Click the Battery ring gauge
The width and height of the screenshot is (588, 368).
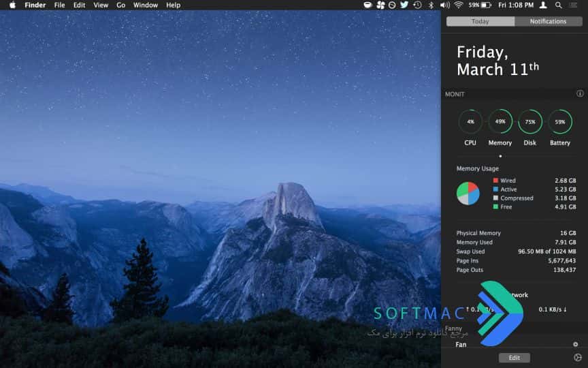tap(560, 122)
